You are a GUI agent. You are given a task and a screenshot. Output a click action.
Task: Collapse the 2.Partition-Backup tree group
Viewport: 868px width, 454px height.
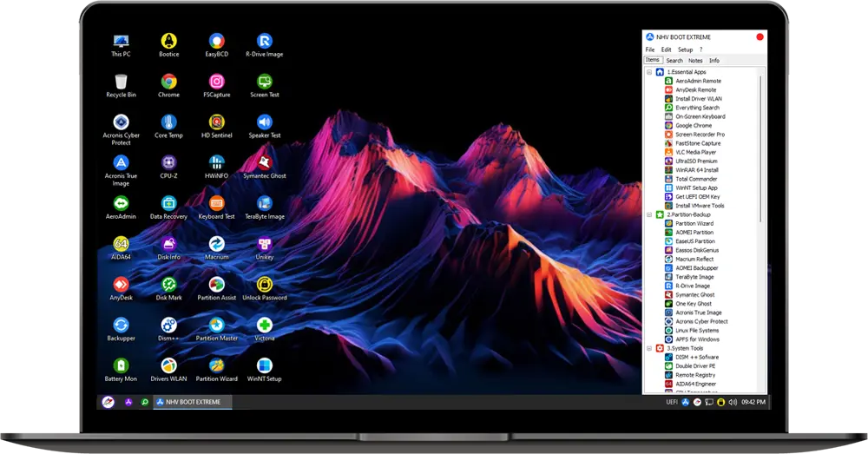649,214
